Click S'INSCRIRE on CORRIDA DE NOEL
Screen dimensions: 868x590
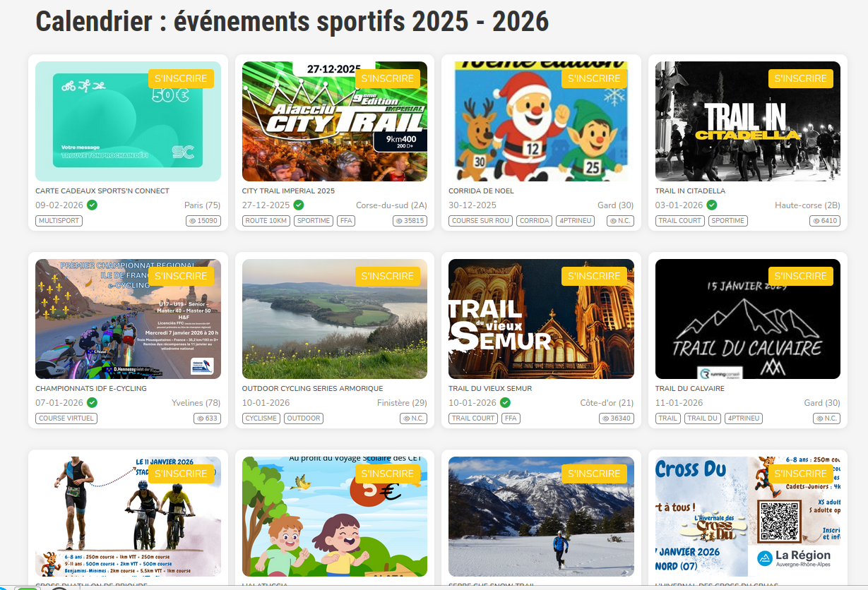(594, 78)
